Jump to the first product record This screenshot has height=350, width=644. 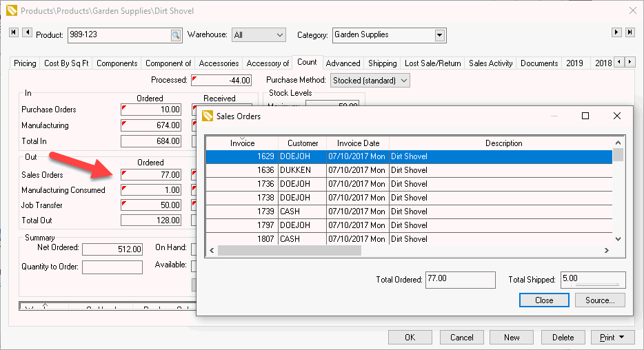(x=13, y=32)
